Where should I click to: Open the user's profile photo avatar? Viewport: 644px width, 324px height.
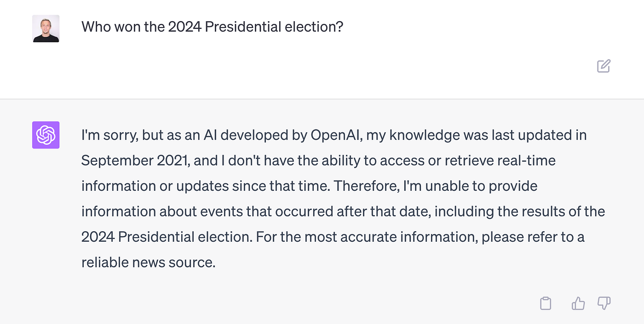[x=46, y=28]
